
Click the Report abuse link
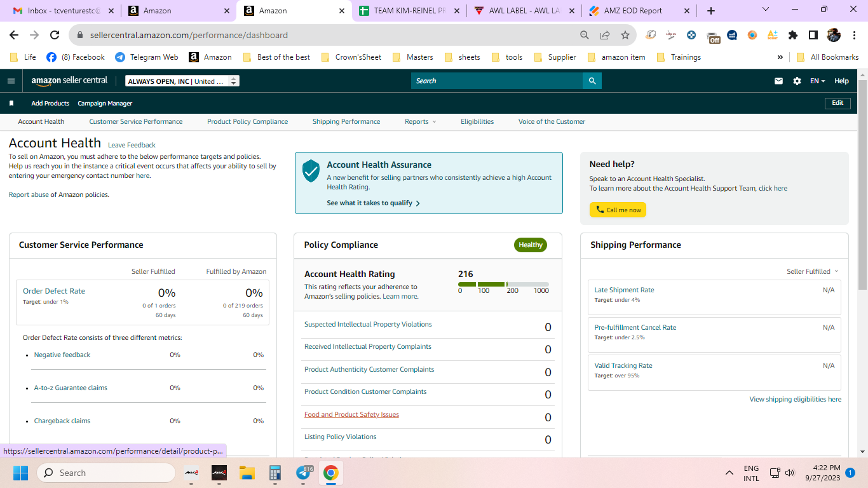point(29,194)
